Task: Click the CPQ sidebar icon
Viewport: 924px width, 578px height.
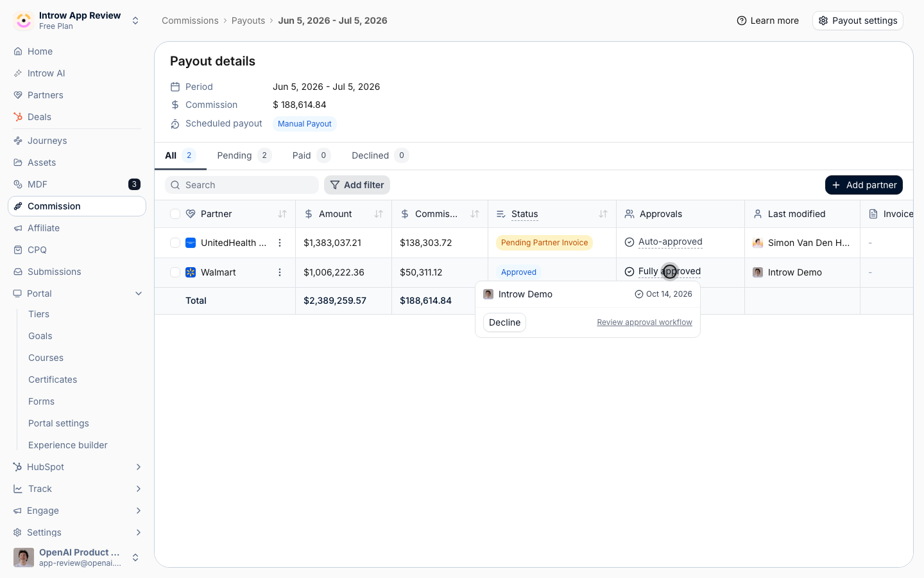Action: pyautogui.click(x=18, y=250)
